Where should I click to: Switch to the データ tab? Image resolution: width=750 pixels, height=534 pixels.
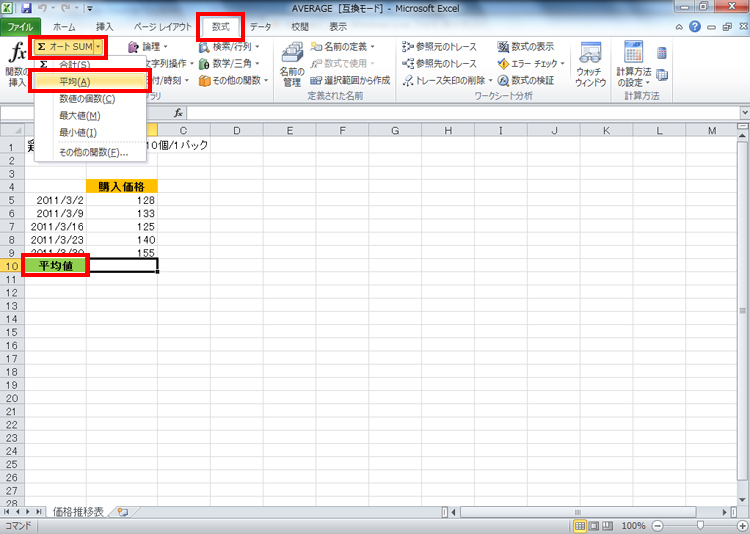click(261, 27)
